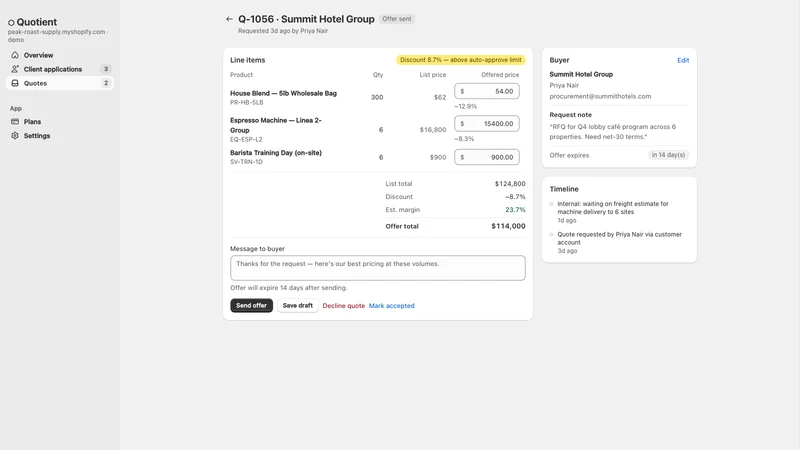Click the SKU PR-HB-5LB
This screenshot has width=800, height=450.
246,103
